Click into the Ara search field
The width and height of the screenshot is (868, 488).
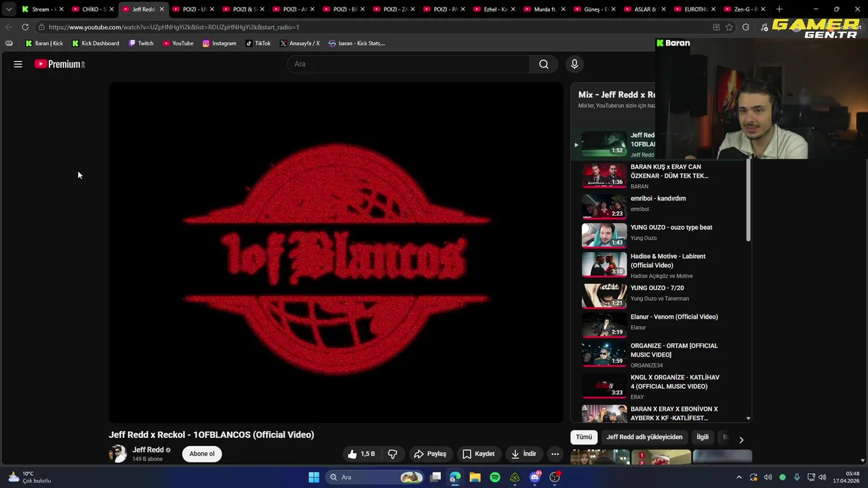coord(408,64)
